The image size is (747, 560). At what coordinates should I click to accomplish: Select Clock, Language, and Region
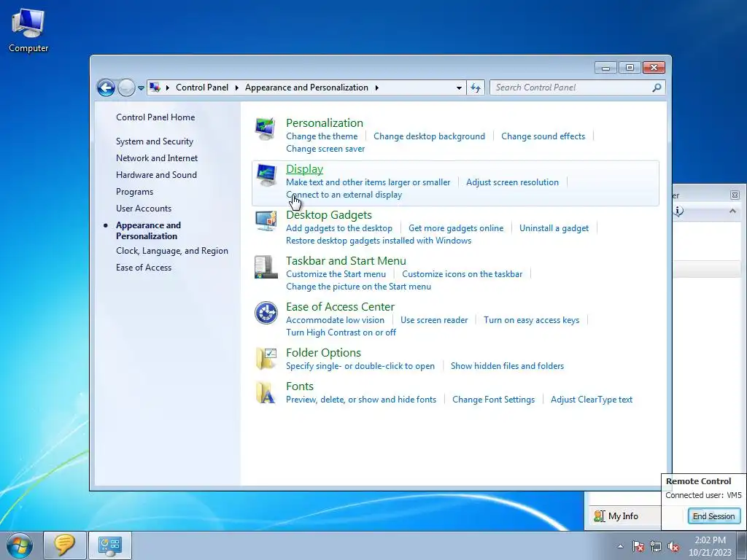click(x=172, y=251)
